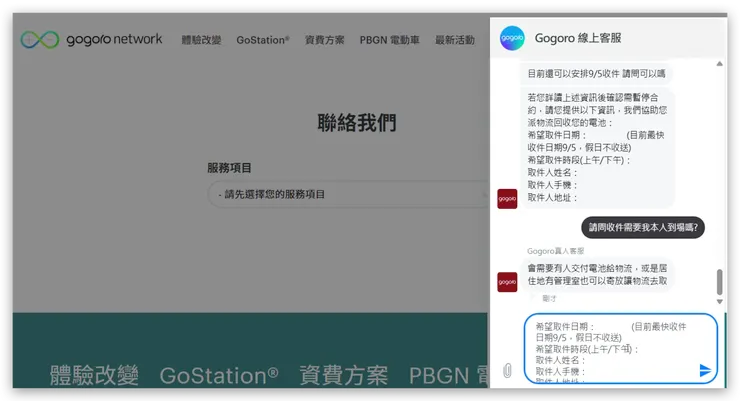Click the agent reply about 管理室
The width and height of the screenshot is (740, 401).
click(597, 275)
